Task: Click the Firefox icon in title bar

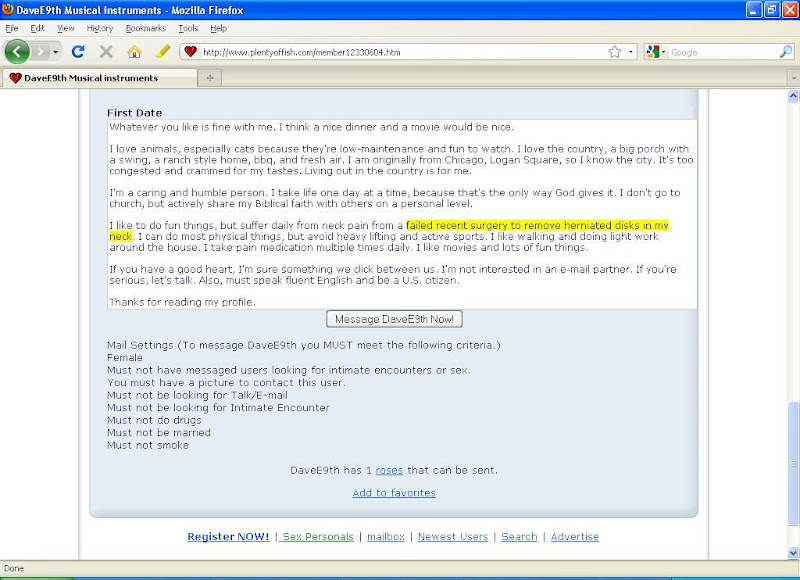Action: coord(8,9)
